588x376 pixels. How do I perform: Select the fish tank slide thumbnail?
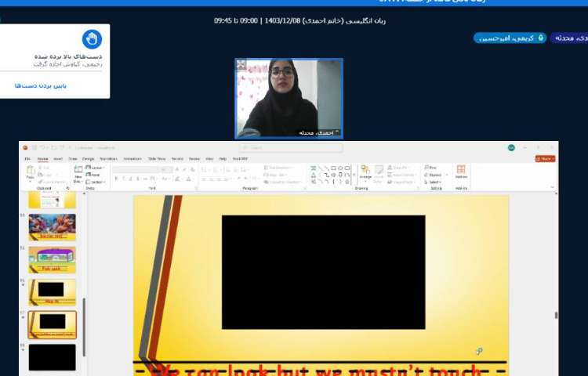pyautogui.click(x=52, y=259)
